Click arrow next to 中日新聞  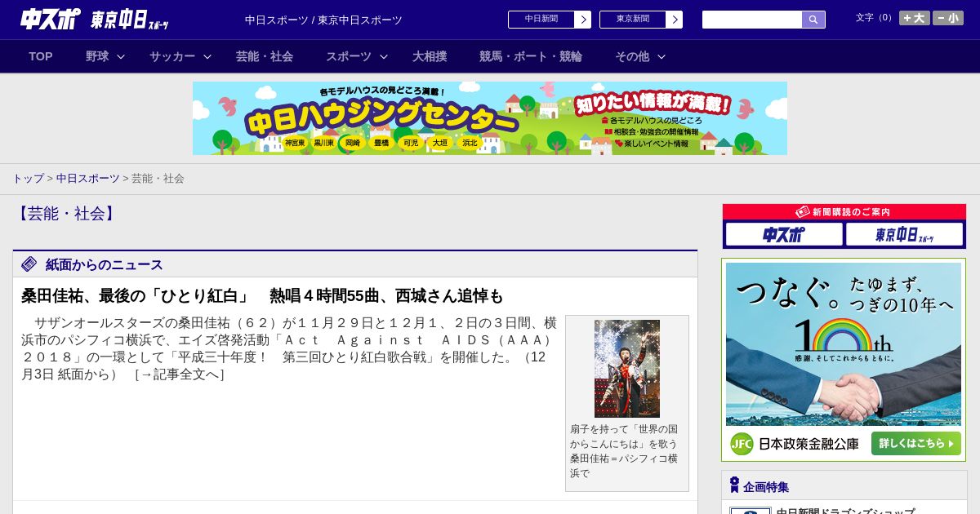[583, 20]
